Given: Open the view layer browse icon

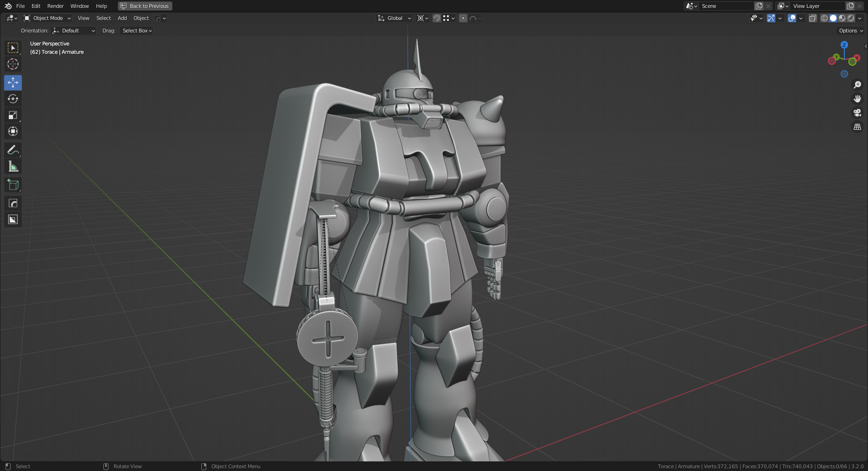Looking at the screenshot, I should (x=783, y=6).
